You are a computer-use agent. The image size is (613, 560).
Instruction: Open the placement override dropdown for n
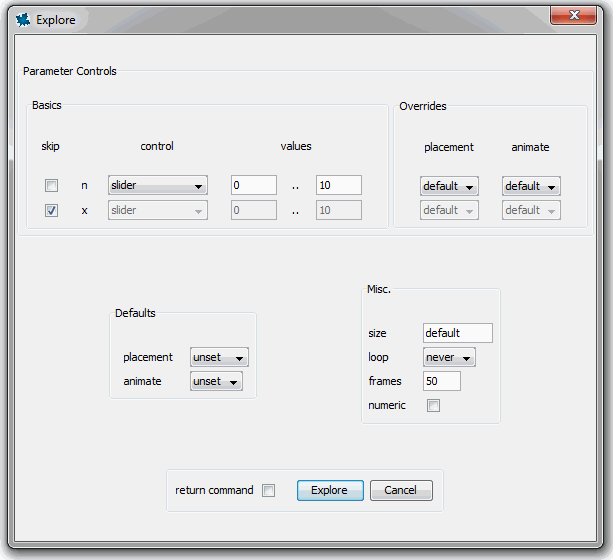[449, 186]
